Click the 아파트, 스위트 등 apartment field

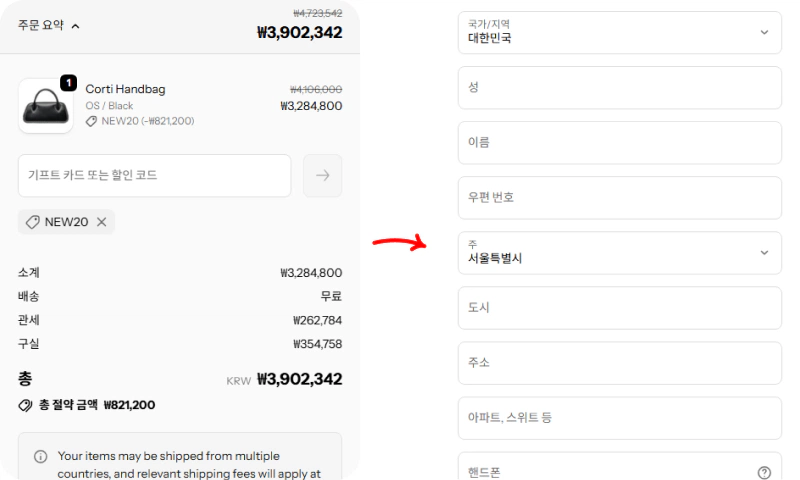pos(619,418)
